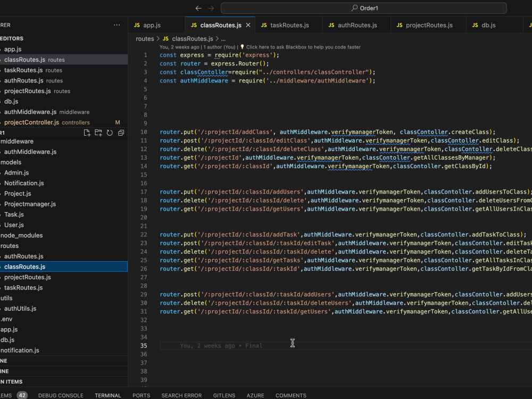Collapse all folders in Explorer
The height and width of the screenshot is (399, 532).
click(121, 132)
